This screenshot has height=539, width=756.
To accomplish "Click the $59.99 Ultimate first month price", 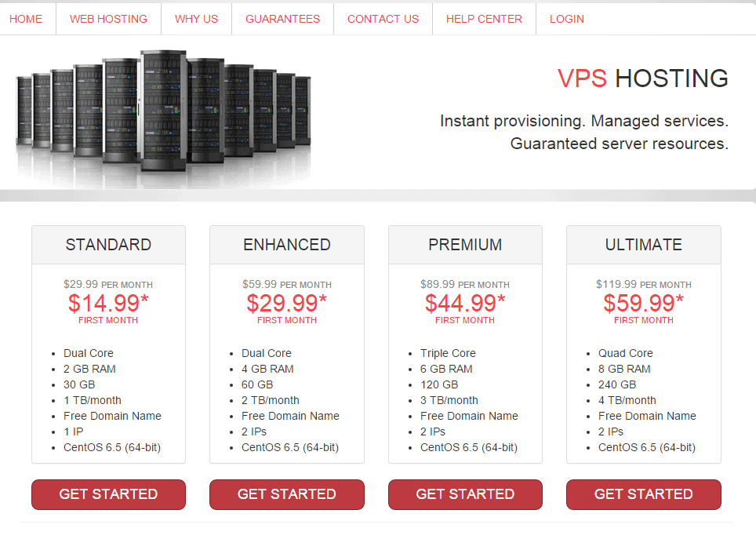I will tap(644, 303).
